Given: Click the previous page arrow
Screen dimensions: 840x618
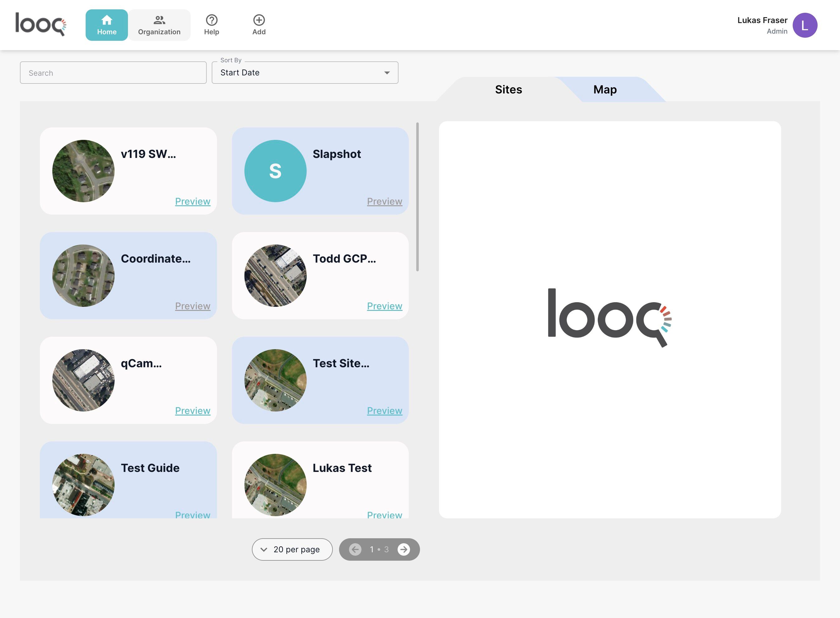Looking at the screenshot, I should pyautogui.click(x=355, y=549).
